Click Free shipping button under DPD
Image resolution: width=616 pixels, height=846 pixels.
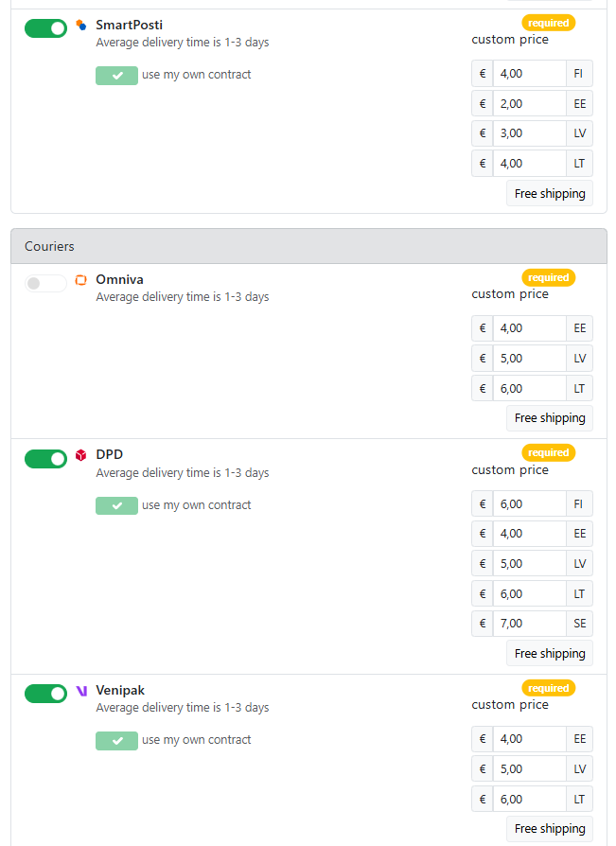(x=550, y=653)
